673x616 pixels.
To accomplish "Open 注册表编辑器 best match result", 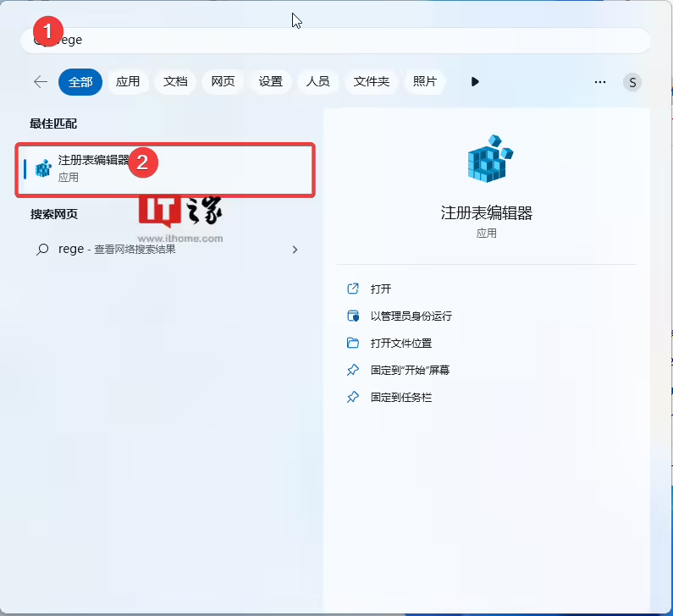I will pos(93,168).
